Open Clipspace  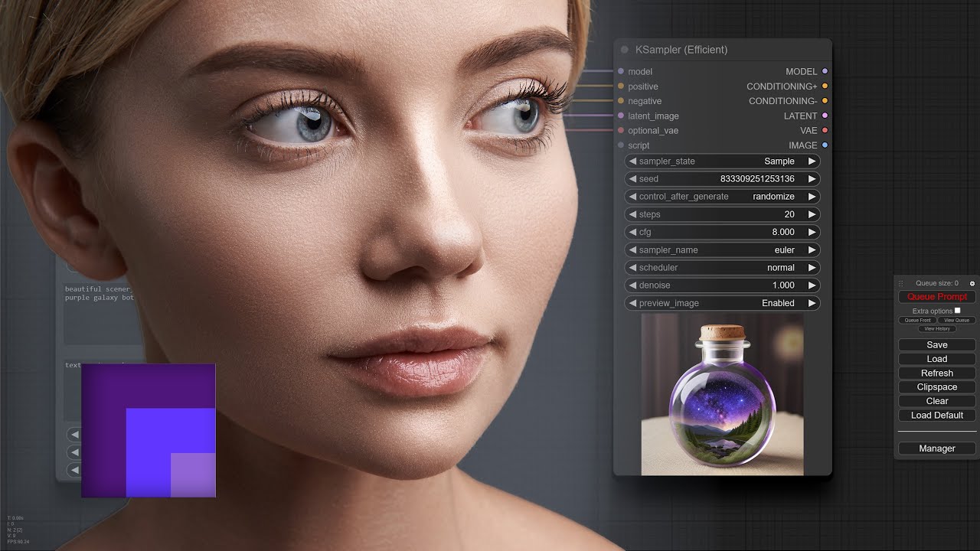coord(937,387)
